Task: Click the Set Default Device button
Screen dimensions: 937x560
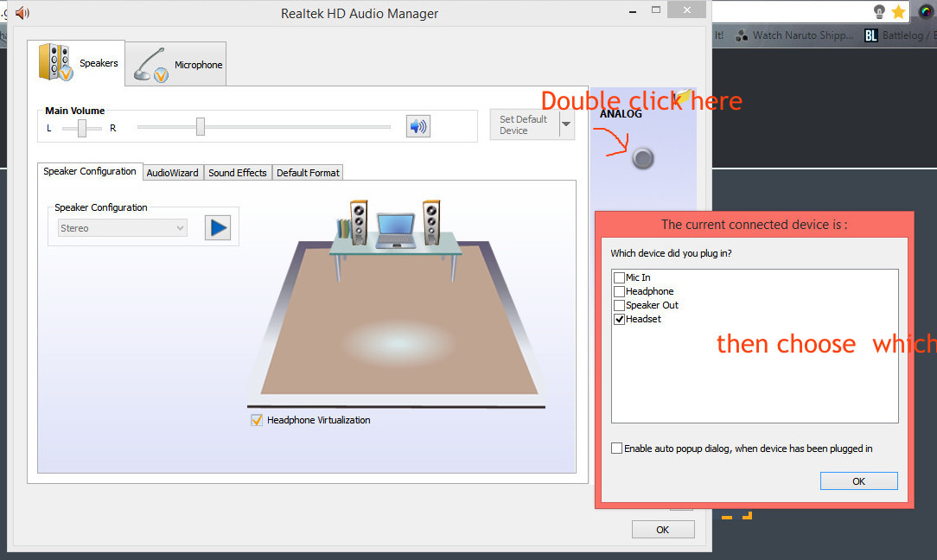Action: 524,124
